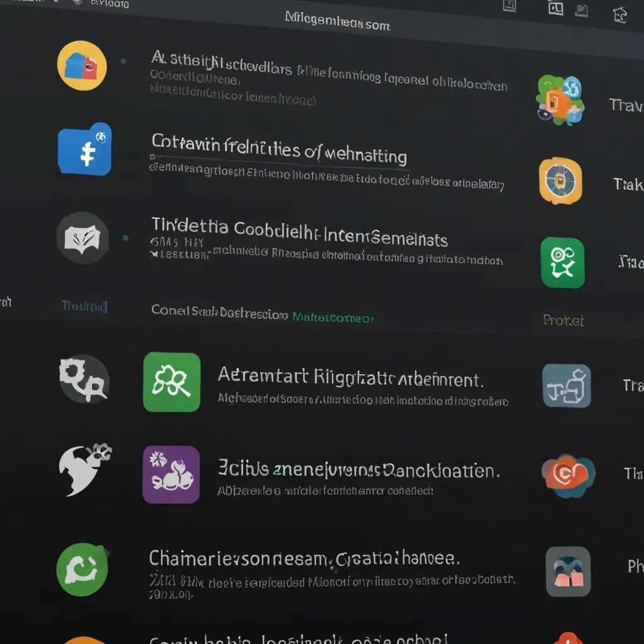The image size is (644, 644).
Task: Click the yellow rounded icon with blue dial
Action: (x=561, y=181)
